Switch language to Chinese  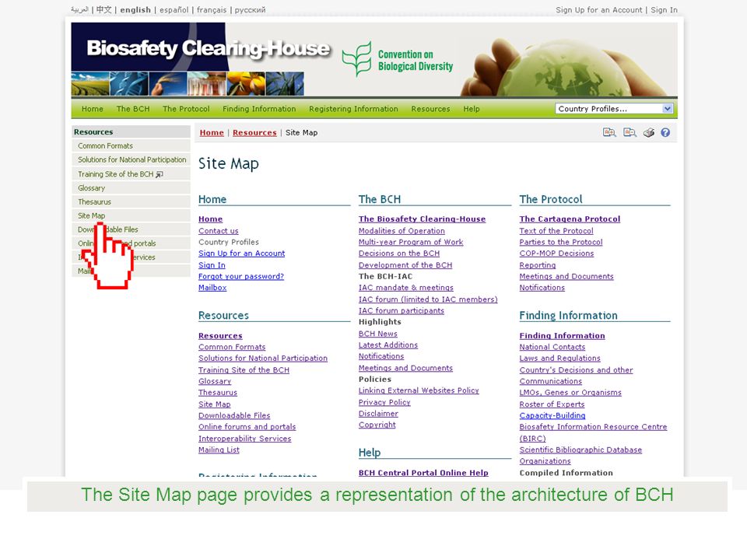pyautogui.click(x=103, y=9)
